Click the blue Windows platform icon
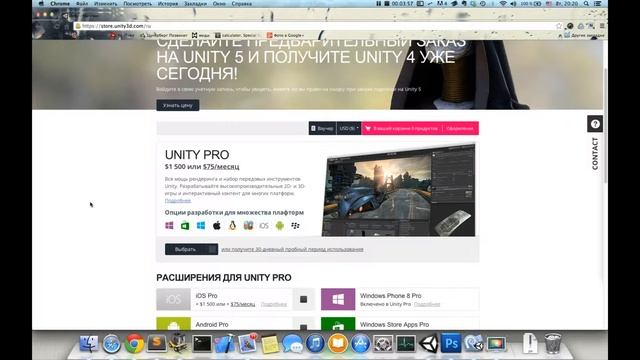Image resolution: width=640 pixels, height=360 pixels. pyautogui.click(x=201, y=226)
